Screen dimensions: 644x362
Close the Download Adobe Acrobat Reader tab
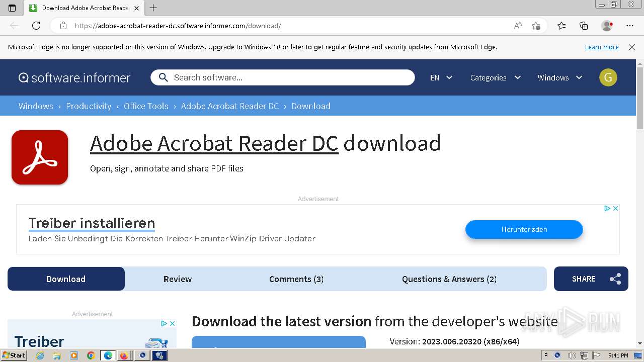pos(137,8)
